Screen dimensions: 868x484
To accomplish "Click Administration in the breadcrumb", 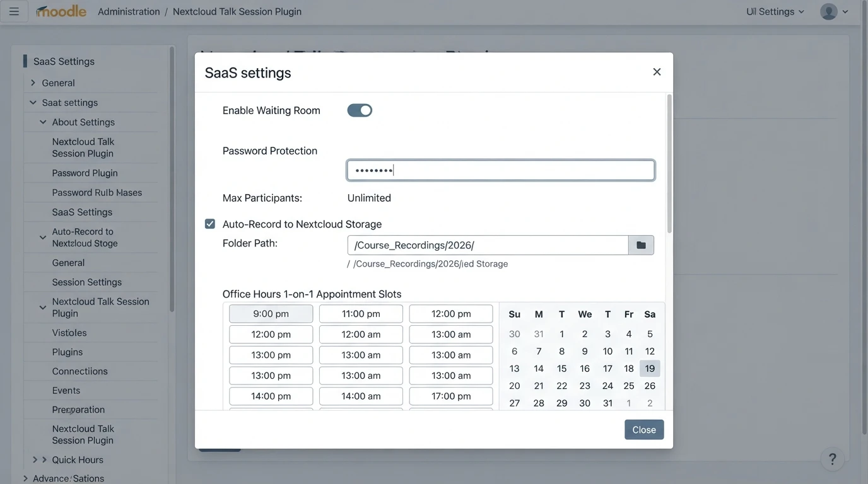I will tap(129, 11).
